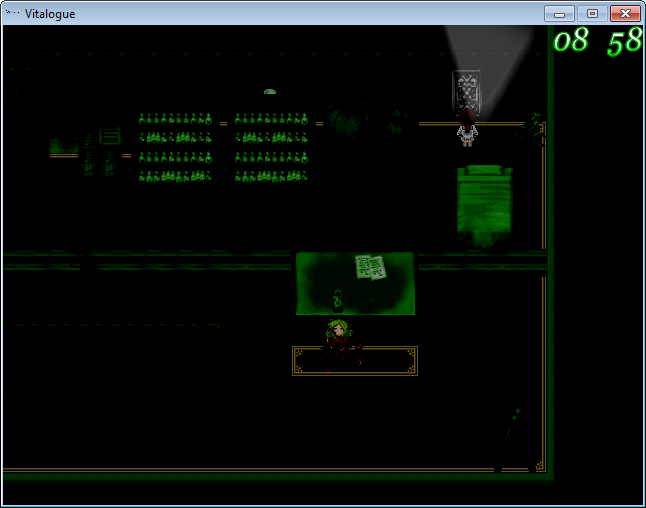Click the left bottle shelf block
Image resolution: width=646 pixels, height=508 pixels.
[175, 147]
